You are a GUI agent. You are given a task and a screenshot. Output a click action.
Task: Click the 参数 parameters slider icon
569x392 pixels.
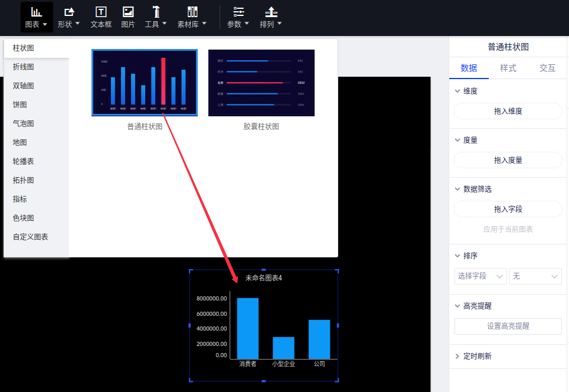[x=238, y=12]
